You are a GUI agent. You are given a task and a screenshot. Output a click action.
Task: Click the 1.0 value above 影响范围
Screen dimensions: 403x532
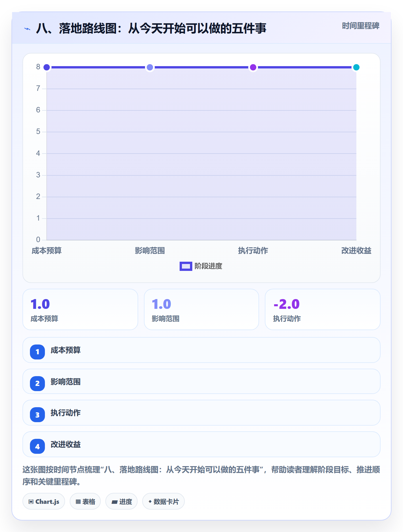click(x=161, y=304)
